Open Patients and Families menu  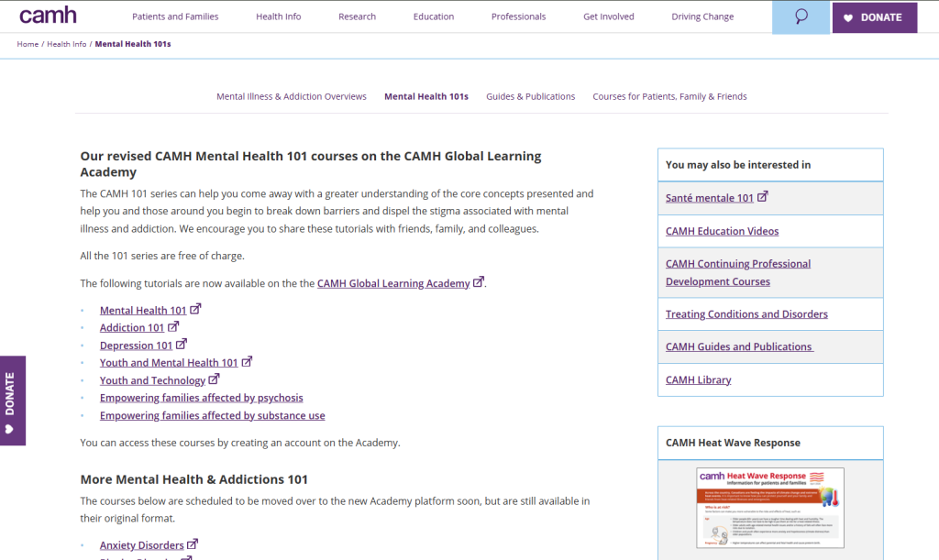pyautogui.click(x=175, y=16)
